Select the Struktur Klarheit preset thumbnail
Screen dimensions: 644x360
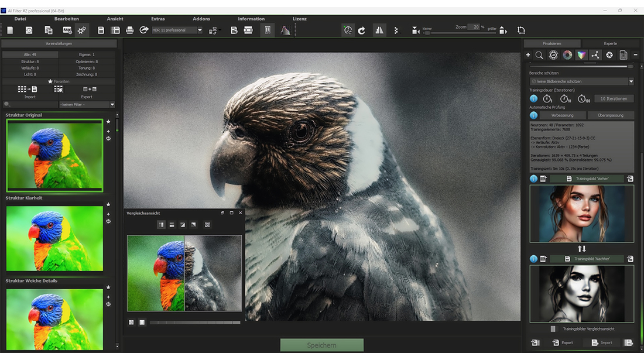click(54, 238)
